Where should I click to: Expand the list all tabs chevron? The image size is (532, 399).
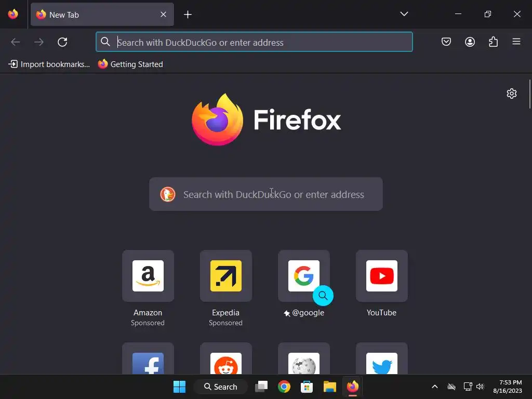[x=404, y=14]
